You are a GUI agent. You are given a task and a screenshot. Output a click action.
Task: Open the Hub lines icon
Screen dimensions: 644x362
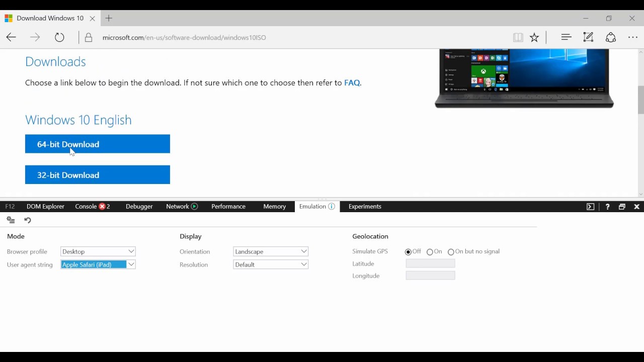[566, 37]
